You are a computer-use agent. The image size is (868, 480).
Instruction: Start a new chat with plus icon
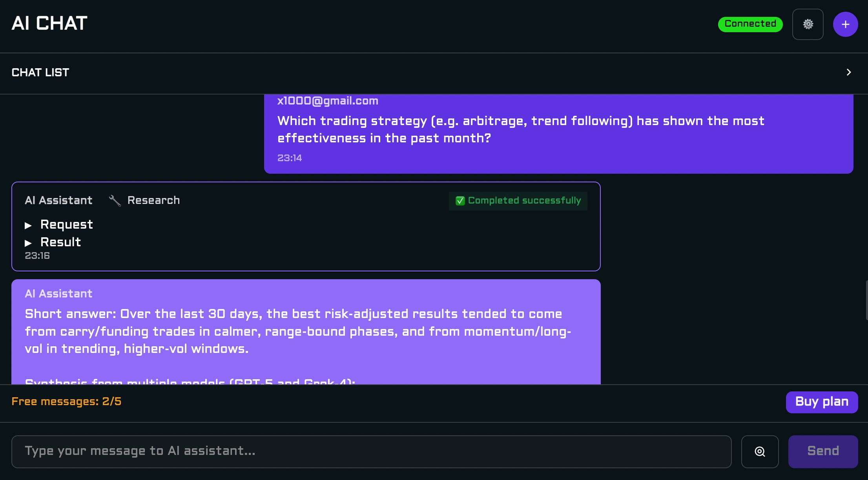pyautogui.click(x=845, y=24)
